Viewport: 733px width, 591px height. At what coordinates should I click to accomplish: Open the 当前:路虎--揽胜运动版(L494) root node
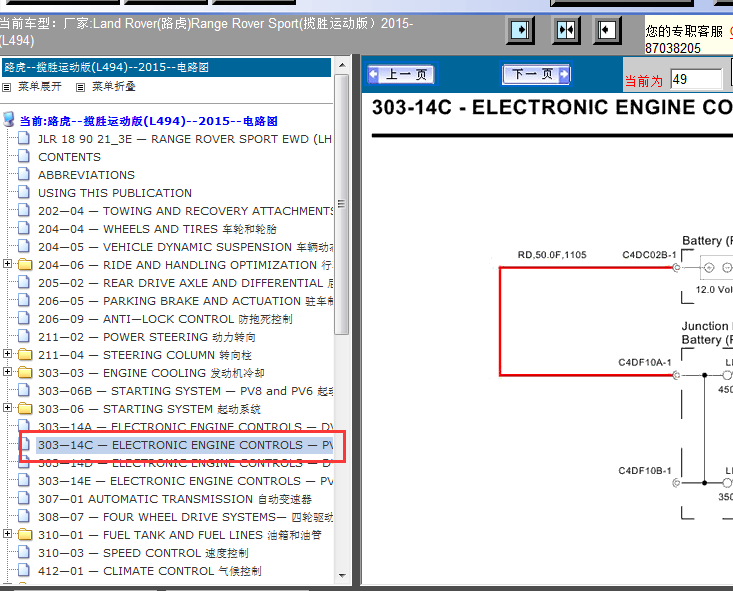(149, 121)
